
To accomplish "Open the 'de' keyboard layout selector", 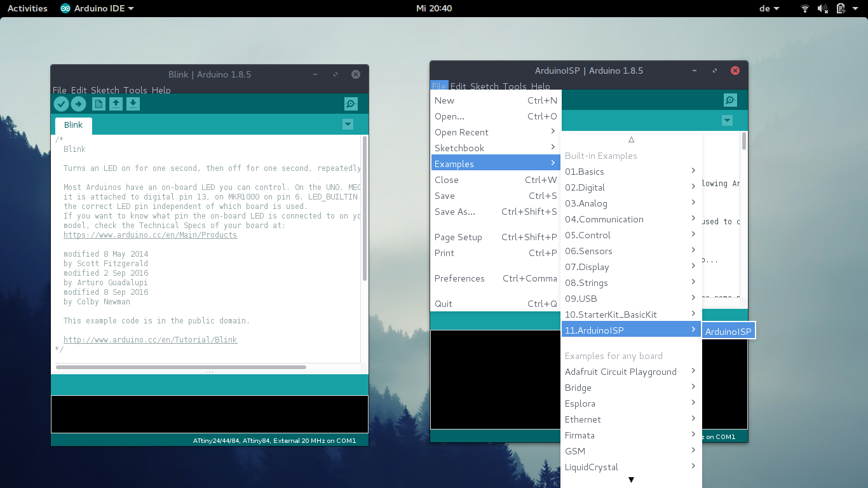I will click(769, 8).
